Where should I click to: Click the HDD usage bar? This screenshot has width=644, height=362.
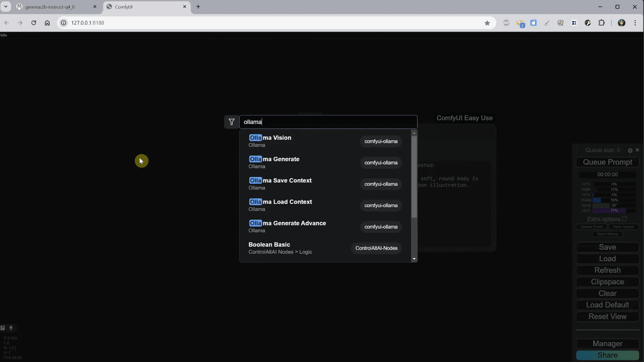(x=614, y=210)
